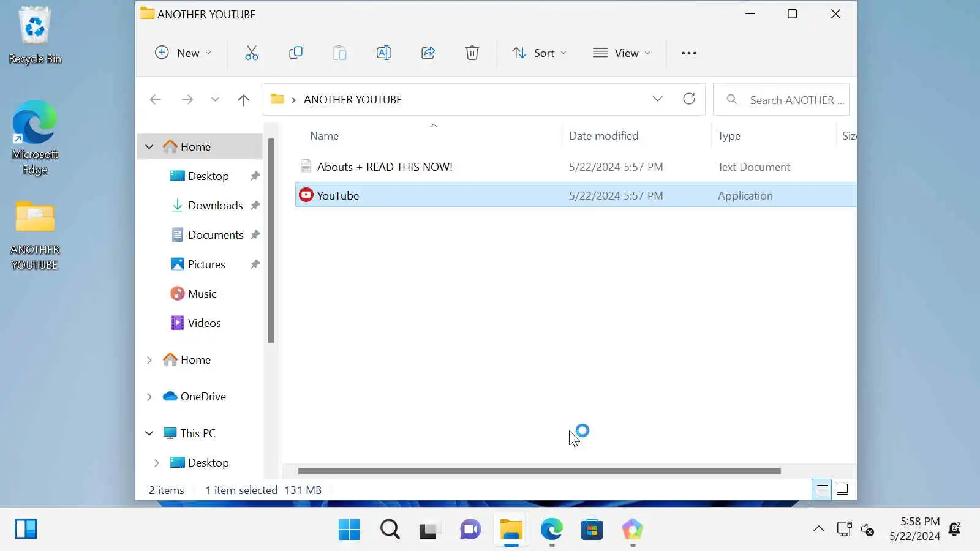The image size is (980, 551).
Task: Open the See more options menu
Action: point(689,53)
